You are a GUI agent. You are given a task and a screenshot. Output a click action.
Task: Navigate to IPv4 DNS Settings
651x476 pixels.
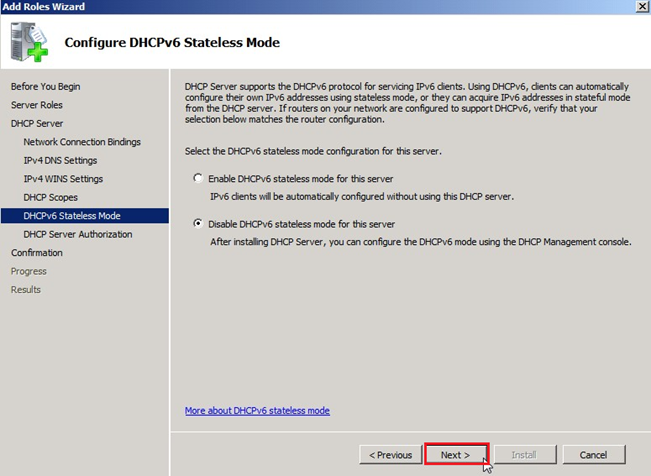point(60,160)
